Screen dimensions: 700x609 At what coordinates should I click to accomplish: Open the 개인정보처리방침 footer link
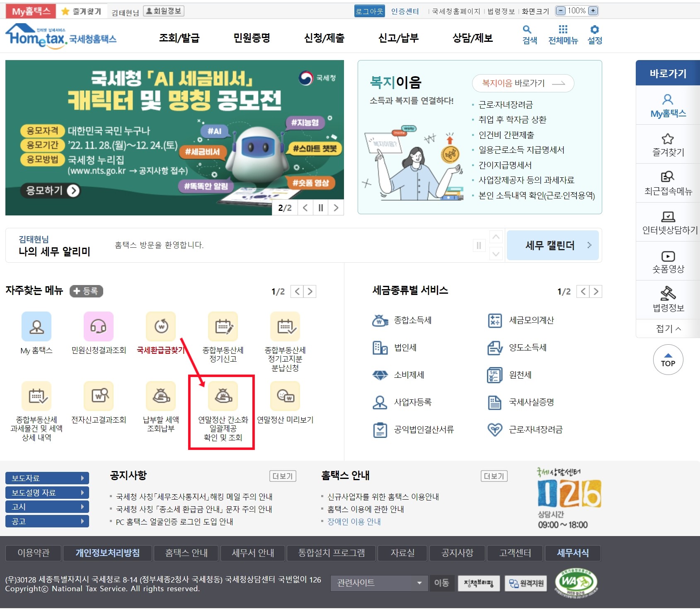coord(107,553)
